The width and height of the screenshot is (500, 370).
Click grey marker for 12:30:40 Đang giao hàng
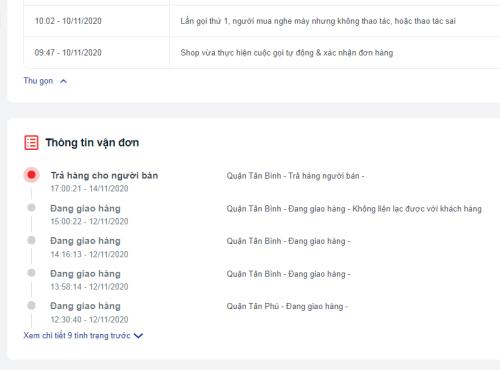tap(31, 305)
